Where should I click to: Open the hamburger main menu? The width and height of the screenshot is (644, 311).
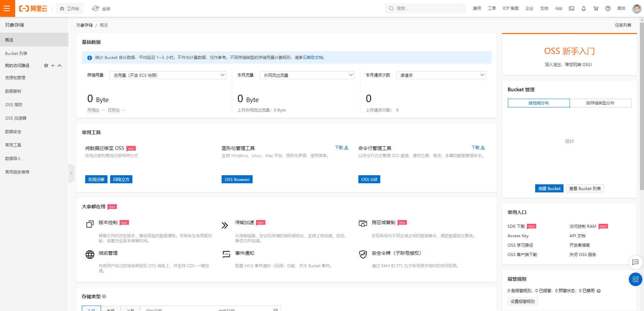pos(7,8)
